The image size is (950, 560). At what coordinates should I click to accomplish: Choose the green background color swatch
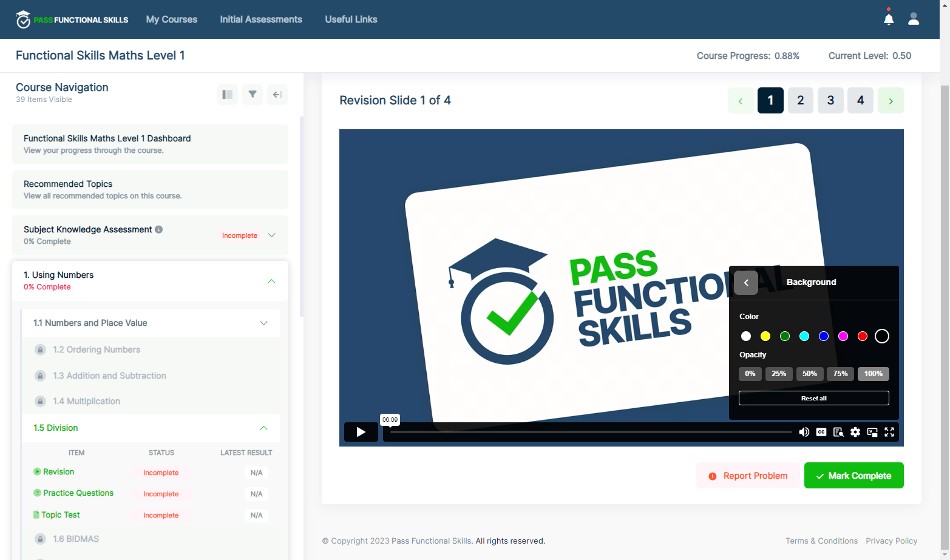pyautogui.click(x=785, y=336)
